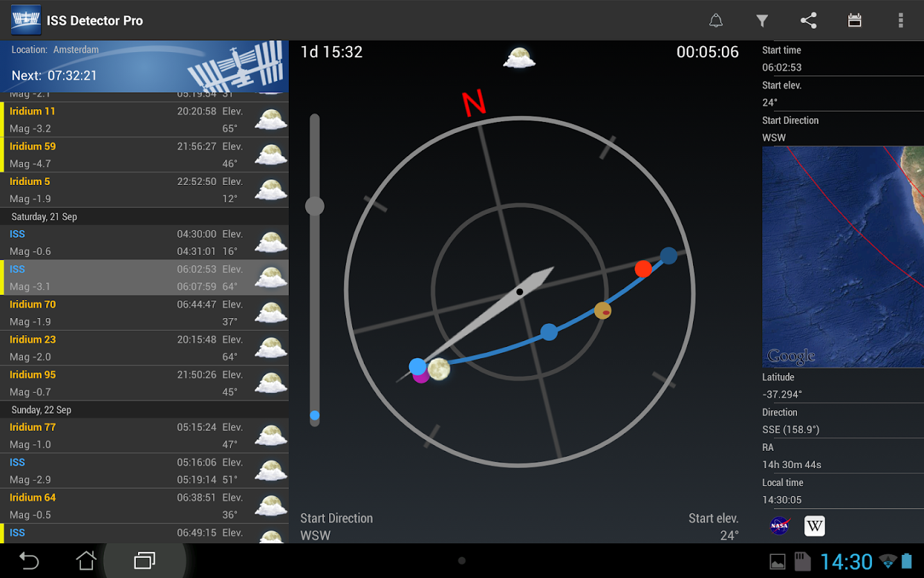Add pass to calendar with calendar icon

click(x=855, y=20)
